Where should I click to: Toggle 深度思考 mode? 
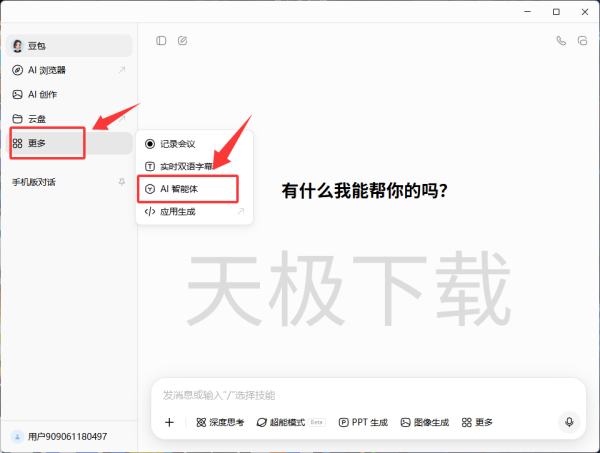pyautogui.click(x=220, y=422)
